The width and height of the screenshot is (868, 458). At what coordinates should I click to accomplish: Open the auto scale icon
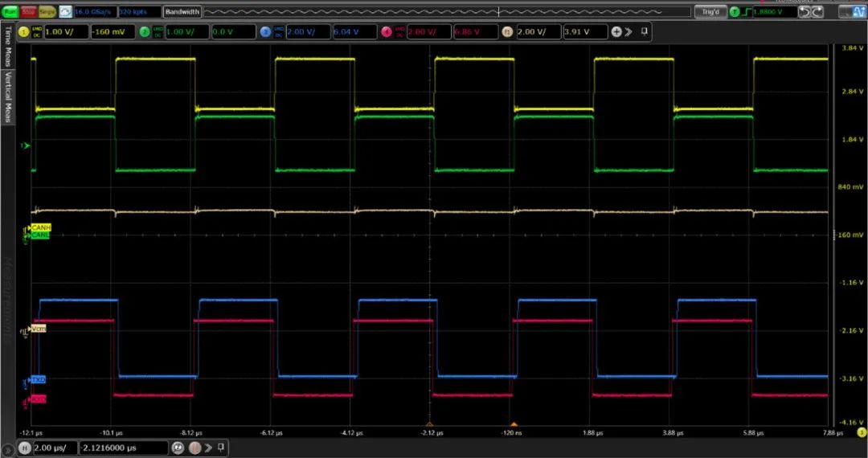(x=65, y=11)
